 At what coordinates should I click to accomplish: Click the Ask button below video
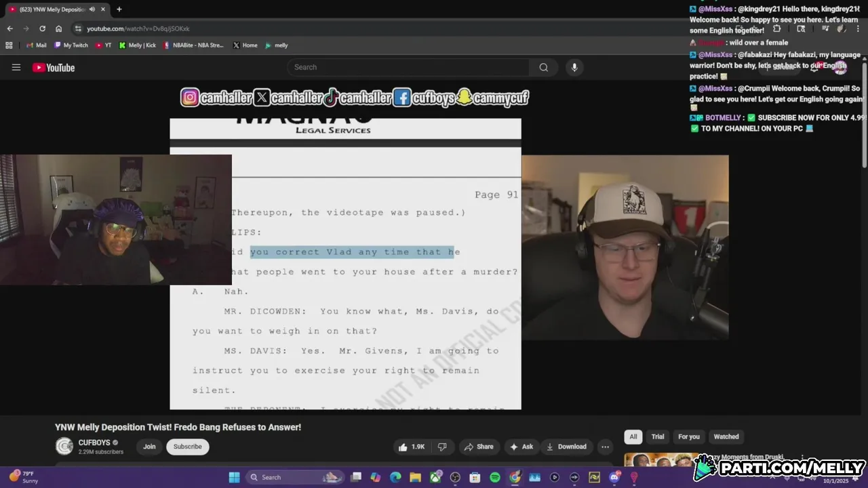[x=521, y=447]
